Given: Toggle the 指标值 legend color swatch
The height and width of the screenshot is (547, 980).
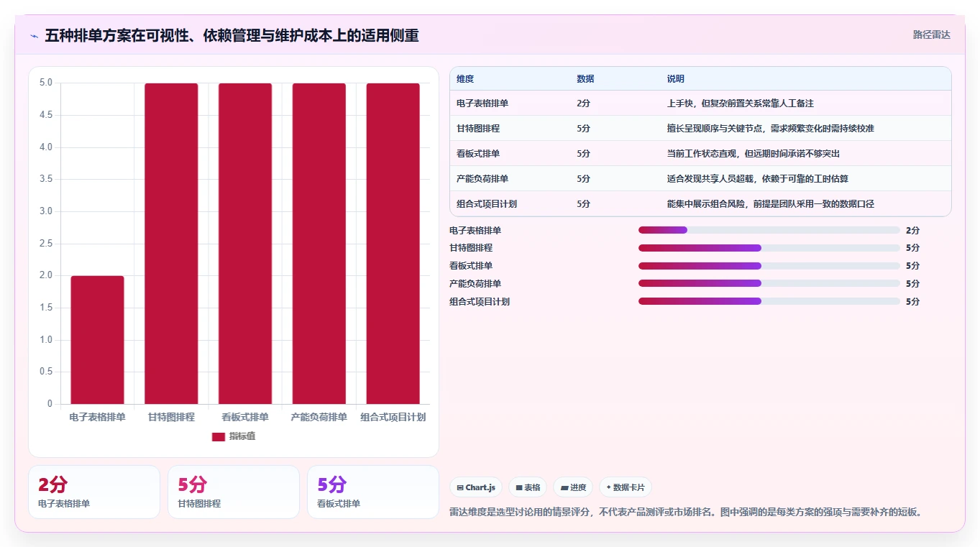Looking at the screenshot, I should pyautogui.click(x=219, y=436).
